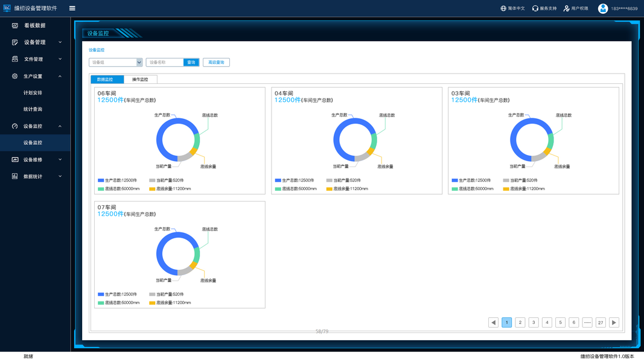Collapse the 生产设置 menu chevron

tap(60, 77)
